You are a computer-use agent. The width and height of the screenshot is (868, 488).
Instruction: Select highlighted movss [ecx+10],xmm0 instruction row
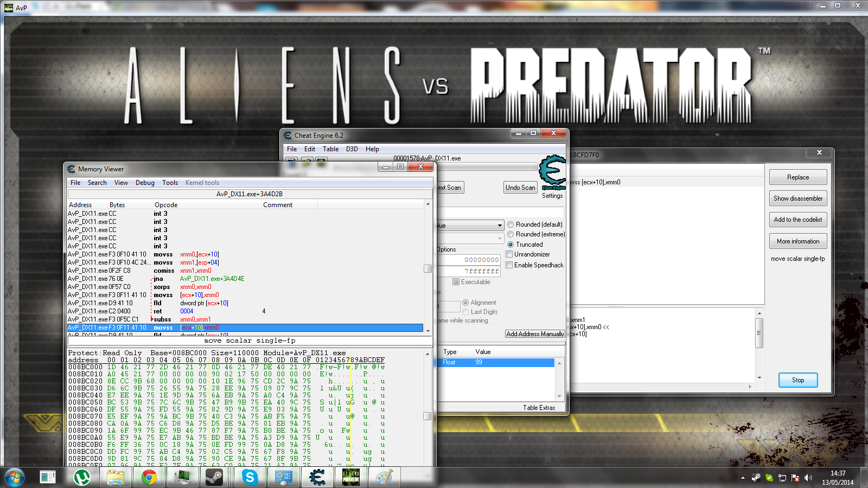click(x=245, y=328)
